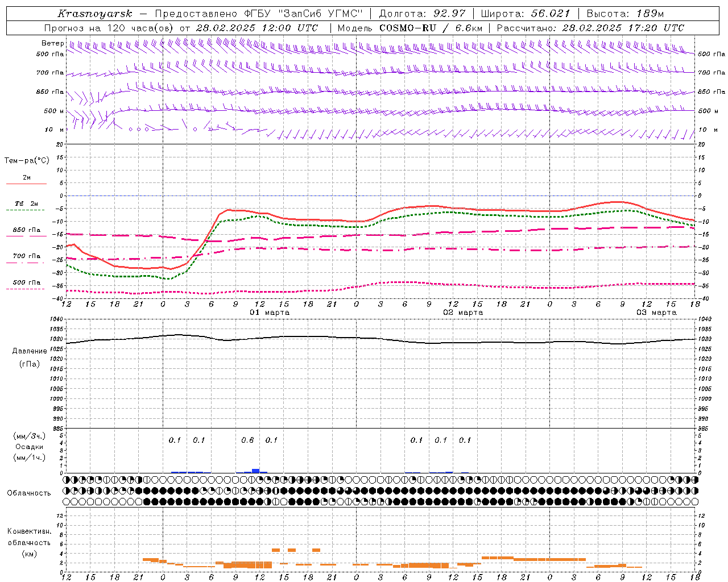Click the '10 м' label left of wind barbs
The width and height of the screenshot is (728, 582).
(x=55, y=130)
